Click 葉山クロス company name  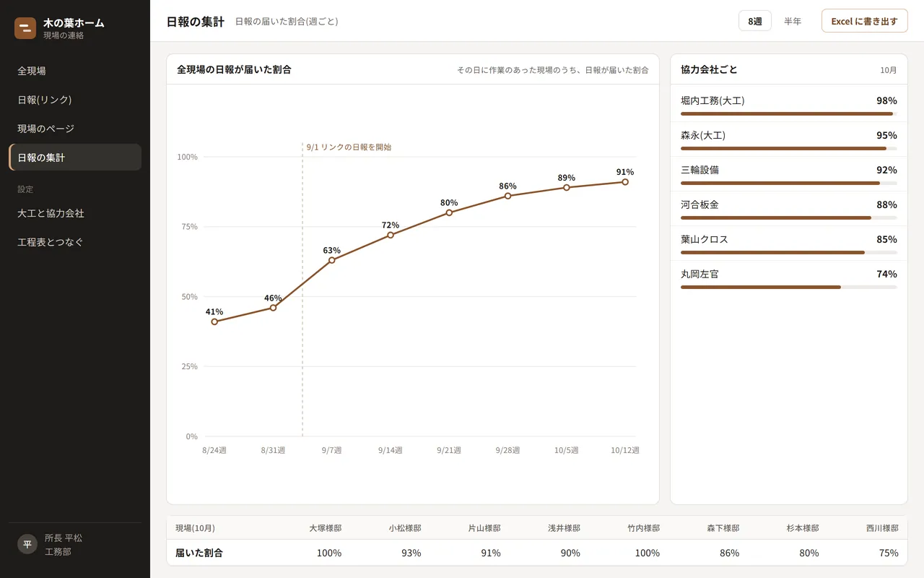705,239
